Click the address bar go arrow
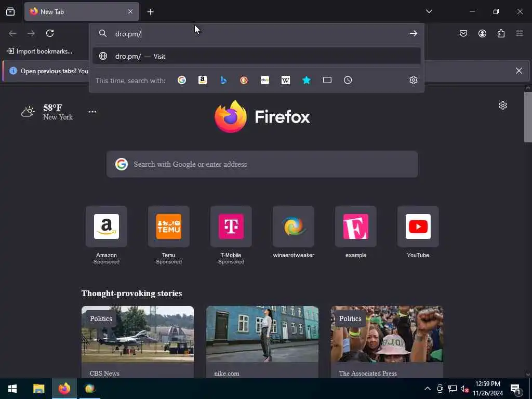Screen dimensions: 532x399 [x=413, y=33]
